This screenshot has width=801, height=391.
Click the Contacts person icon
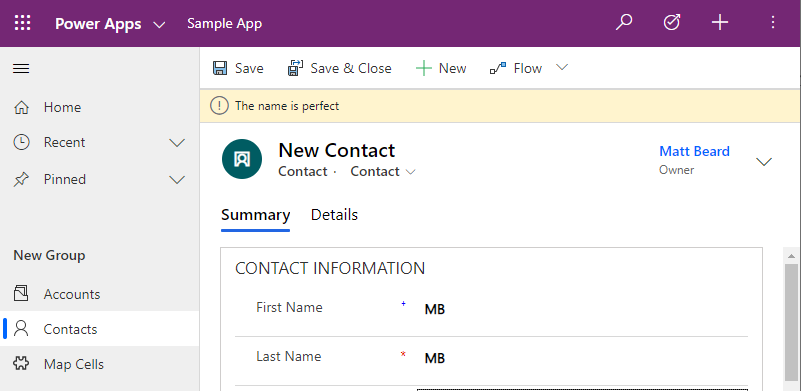[x=21, y=328]
